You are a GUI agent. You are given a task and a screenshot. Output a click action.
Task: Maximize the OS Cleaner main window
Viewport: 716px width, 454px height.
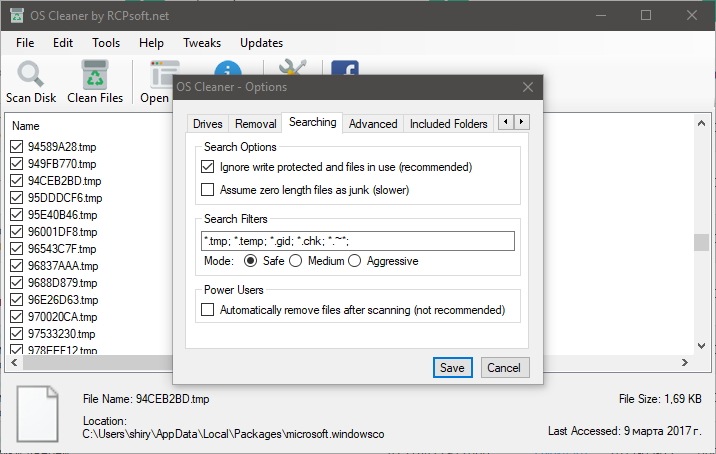(x=646, y=16)
